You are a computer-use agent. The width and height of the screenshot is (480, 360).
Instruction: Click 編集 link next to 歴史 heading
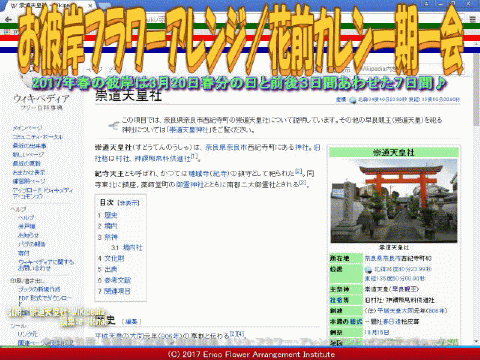[131, 322]
